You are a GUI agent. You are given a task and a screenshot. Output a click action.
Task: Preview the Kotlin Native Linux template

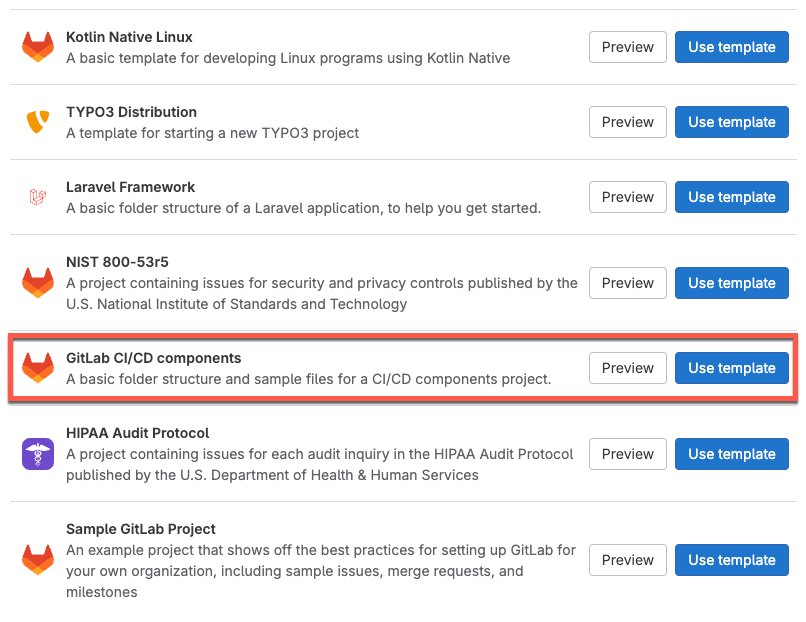(x=627, y=47)
